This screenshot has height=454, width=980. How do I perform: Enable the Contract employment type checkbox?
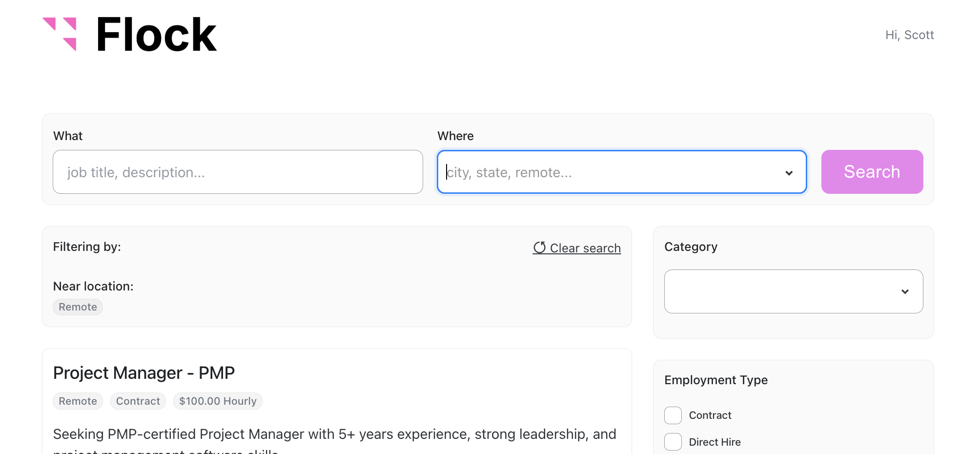pyautogui.click(x=673, y=415)
